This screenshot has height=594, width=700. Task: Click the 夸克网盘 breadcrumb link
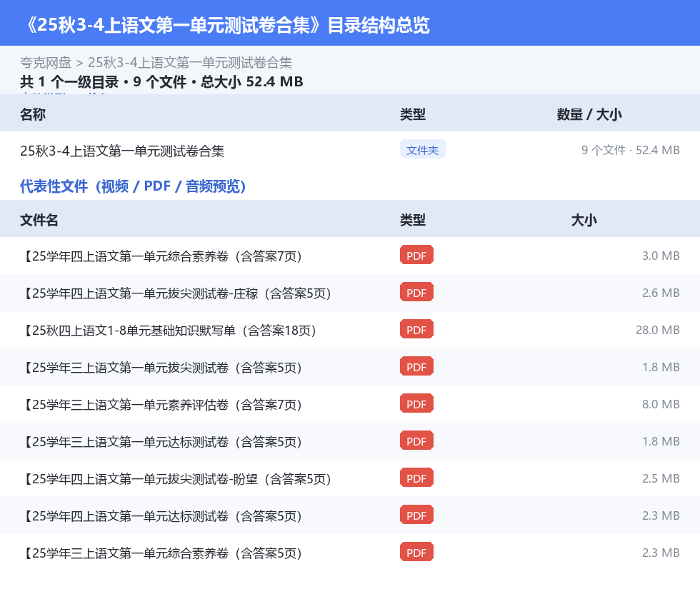click(46, 63)
